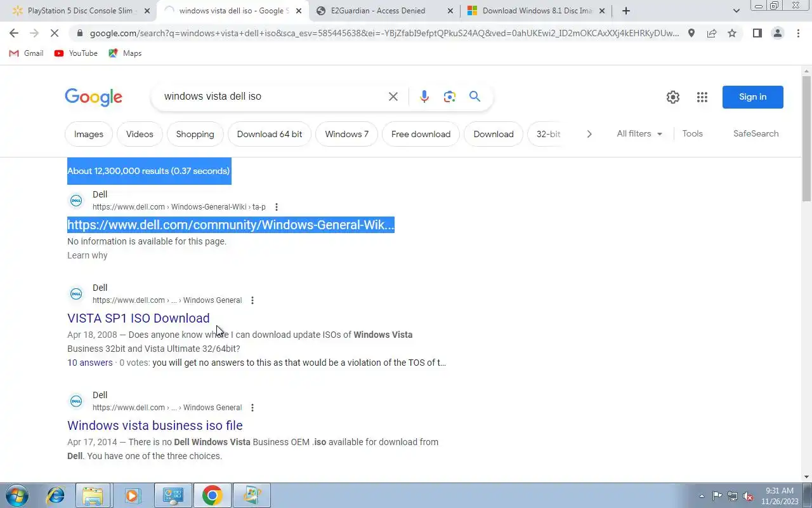
Task: Open the Windows Start menu
Action: (x=16, y=495)
